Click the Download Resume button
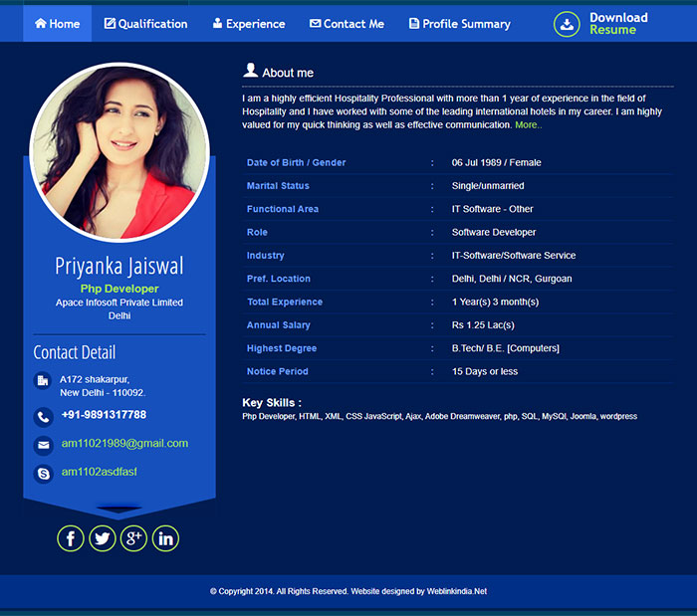The height and width of the screenshot is (616, 697). click(616, 24)
